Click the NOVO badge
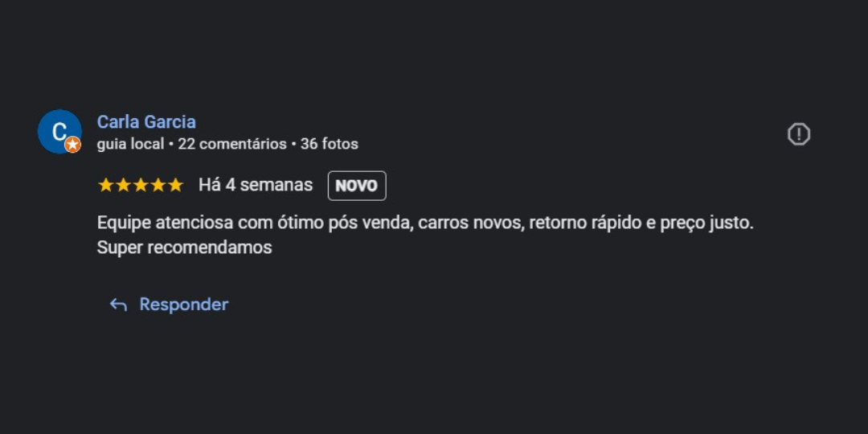 point(357,186)
